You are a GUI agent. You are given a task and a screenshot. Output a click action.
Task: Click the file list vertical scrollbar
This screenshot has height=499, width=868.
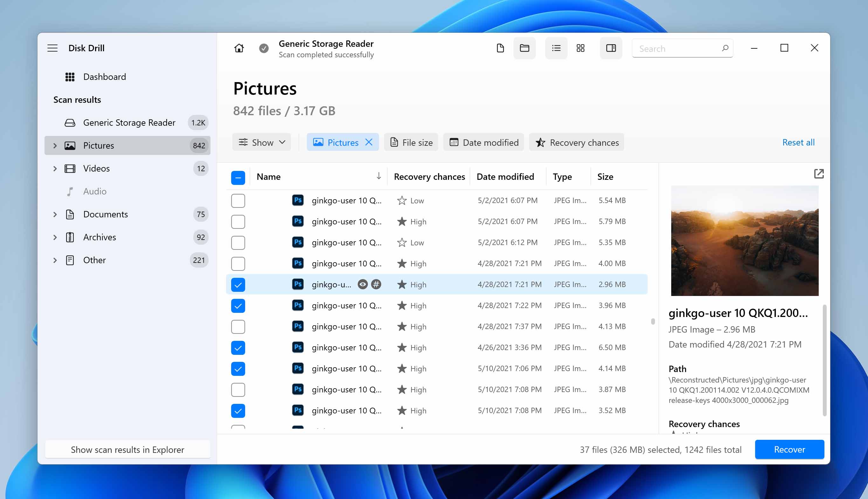[653, 321]
